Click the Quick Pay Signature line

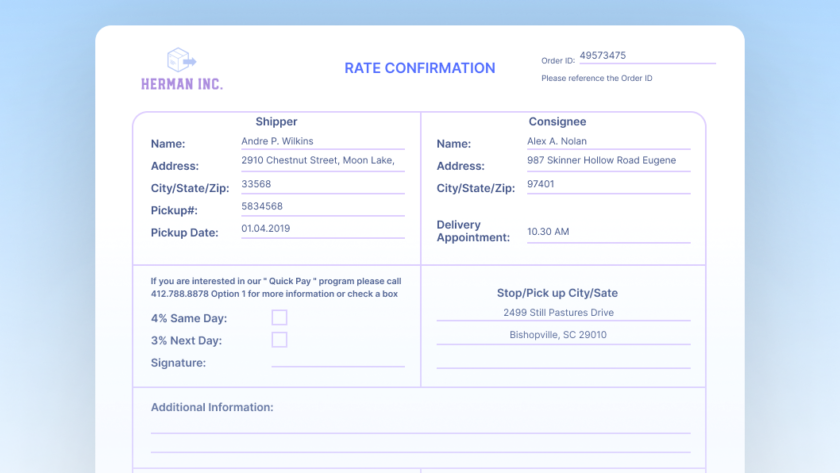tap(337, 361)
